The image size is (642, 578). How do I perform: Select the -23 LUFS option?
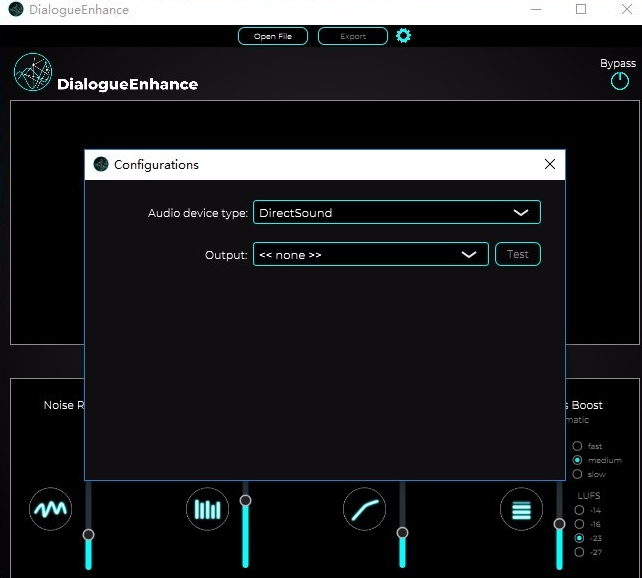579,538
